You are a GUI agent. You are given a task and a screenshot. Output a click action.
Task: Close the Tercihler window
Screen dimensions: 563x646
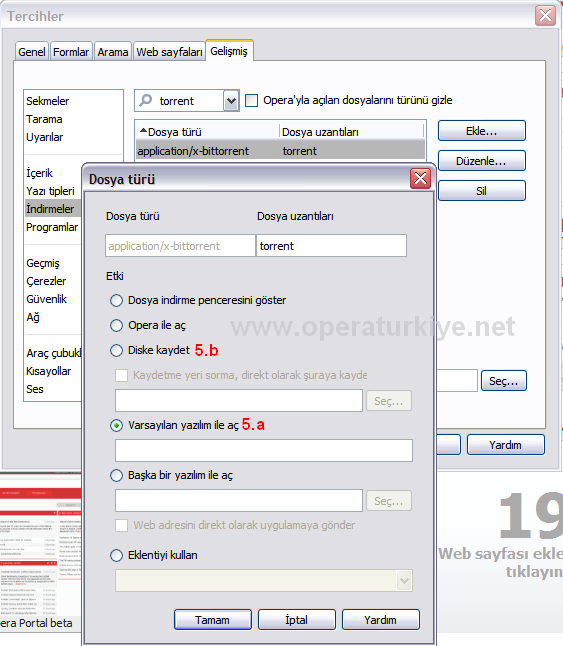545,16
